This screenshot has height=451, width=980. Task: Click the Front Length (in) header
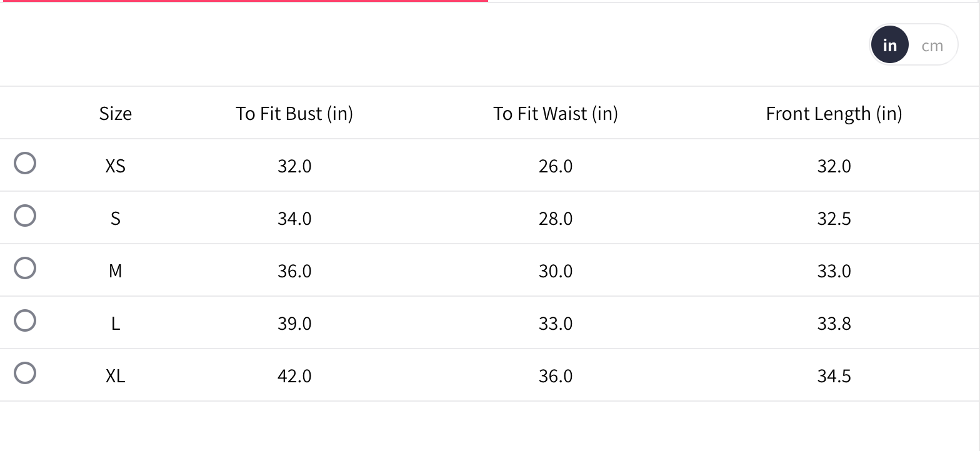click(x=834, y=114)
